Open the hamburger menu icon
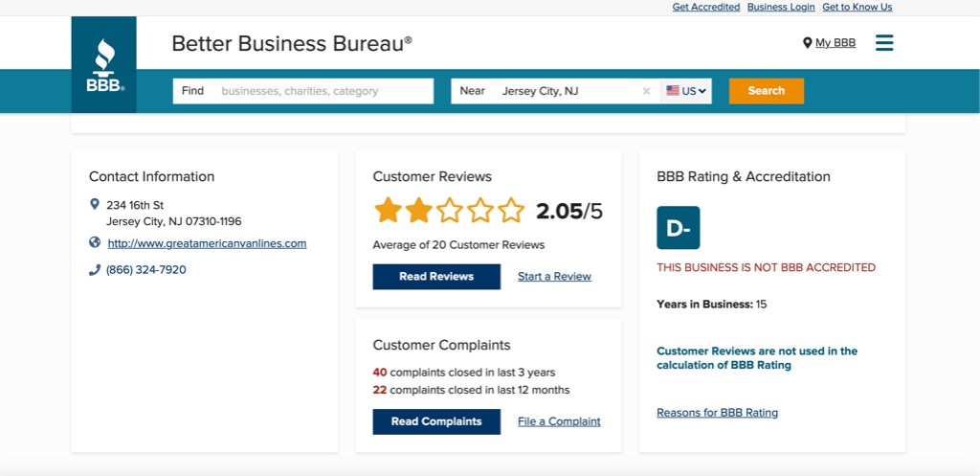The width and height of the screenshot is (980, 476). tap(884, 43)
